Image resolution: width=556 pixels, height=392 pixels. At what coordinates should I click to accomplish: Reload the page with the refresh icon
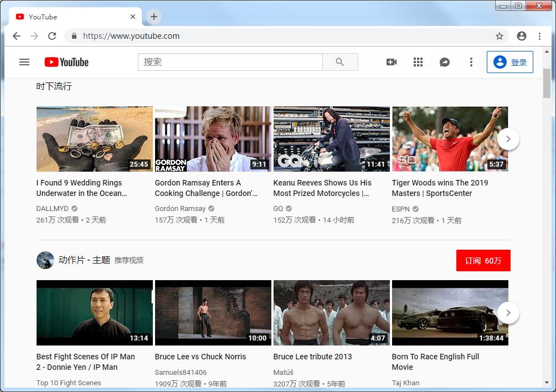pyautogui.click(x=52, y=36)
